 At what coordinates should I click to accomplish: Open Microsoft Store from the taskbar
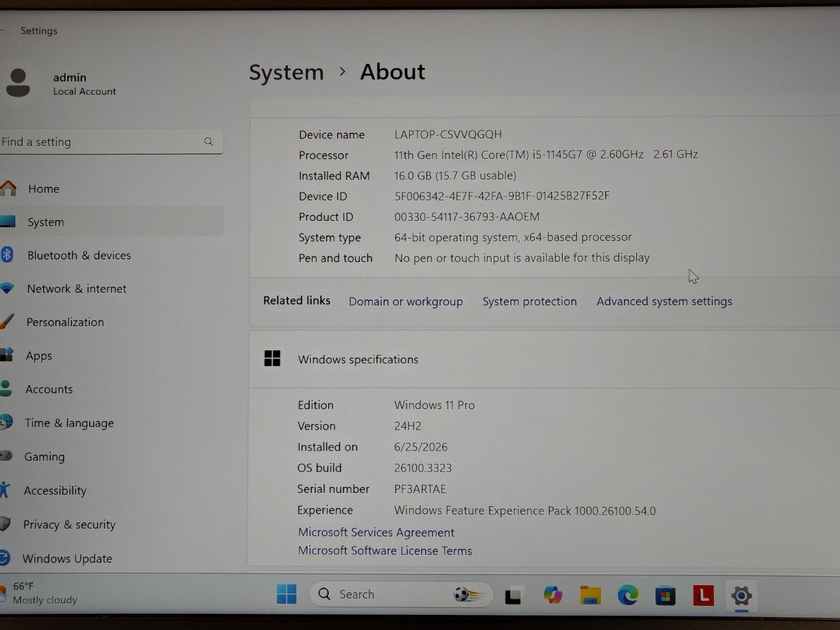click(x=665, y=596)
